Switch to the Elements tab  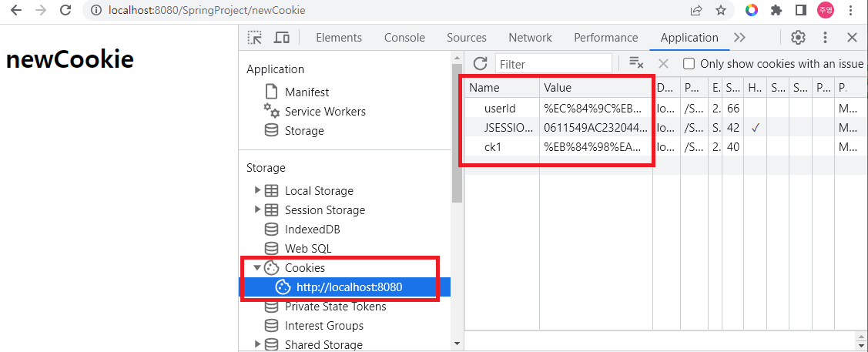[x=339, y=38]
